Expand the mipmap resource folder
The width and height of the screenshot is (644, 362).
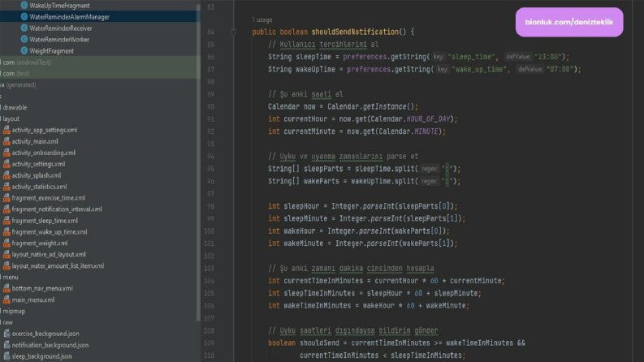tap(13, 311)
